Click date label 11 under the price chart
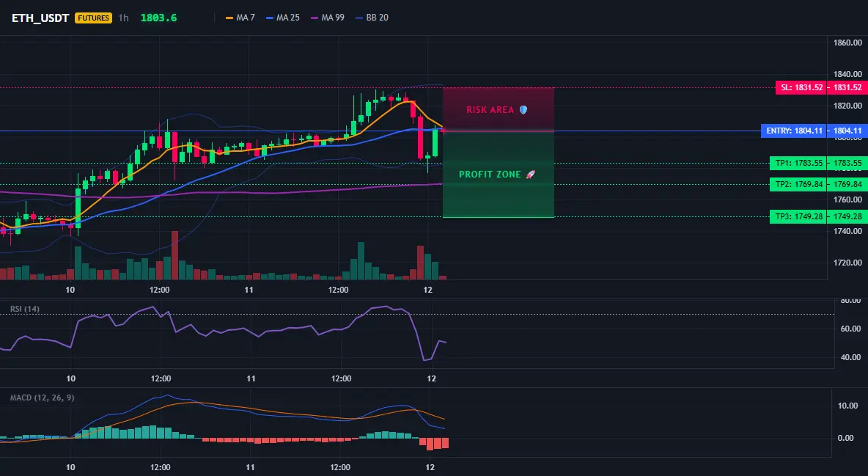 (249, 290)
